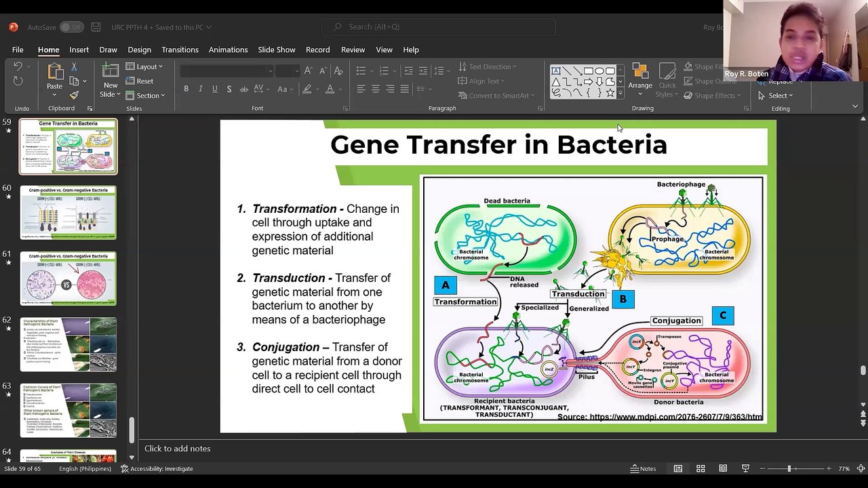Toggle Bold formatting
Viewport: 868px width, 488px height.
click(x=186, y=89)
